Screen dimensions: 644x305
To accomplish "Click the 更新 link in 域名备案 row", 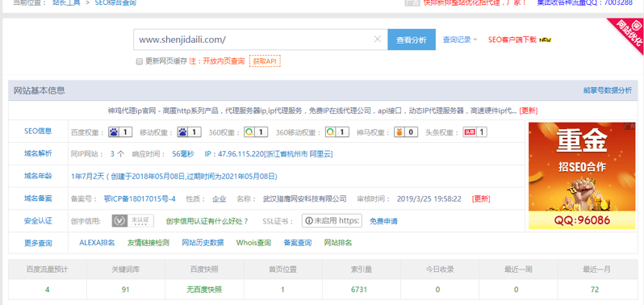I will 481,199.
